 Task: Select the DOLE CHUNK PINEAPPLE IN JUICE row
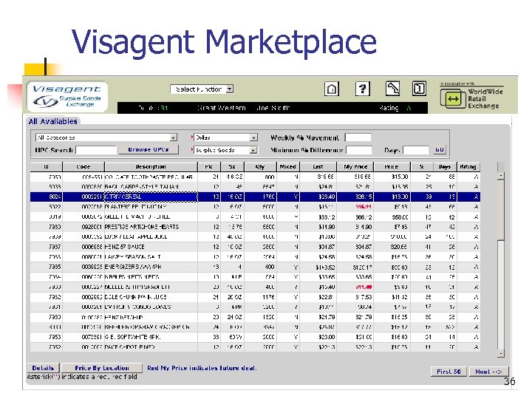(255, 297)
